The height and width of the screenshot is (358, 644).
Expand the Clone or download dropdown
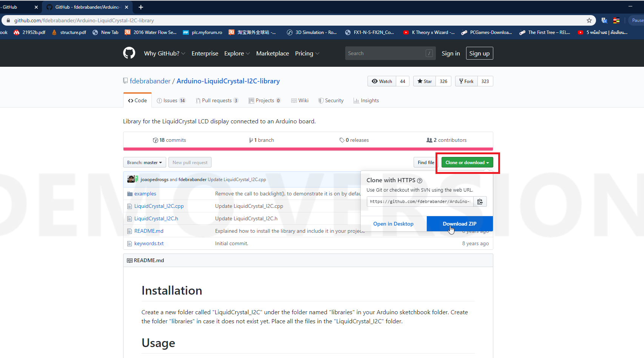(x=467, y=162)
